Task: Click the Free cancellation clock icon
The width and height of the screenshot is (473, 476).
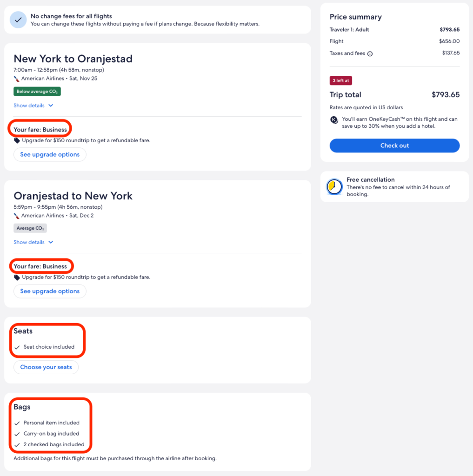Action: [x=334, y=187]
